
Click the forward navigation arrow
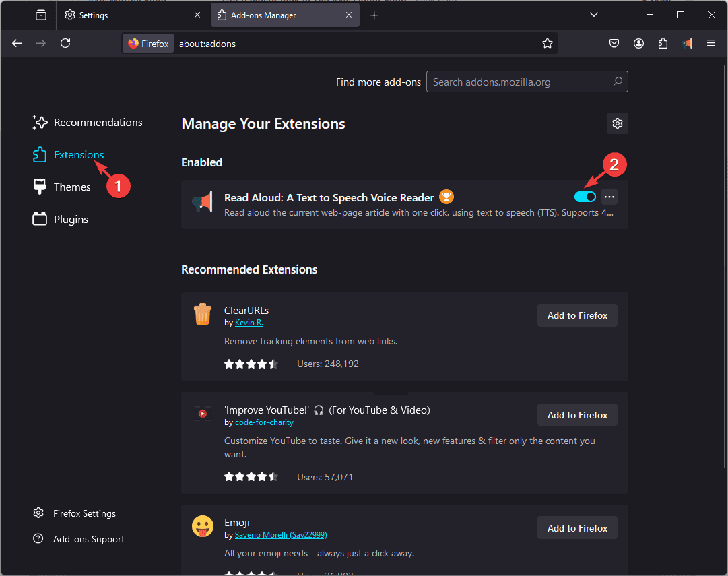point(41,43)
